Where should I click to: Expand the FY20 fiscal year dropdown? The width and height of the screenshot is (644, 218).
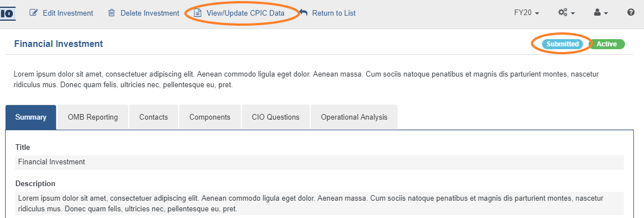[x=526, y=13]
